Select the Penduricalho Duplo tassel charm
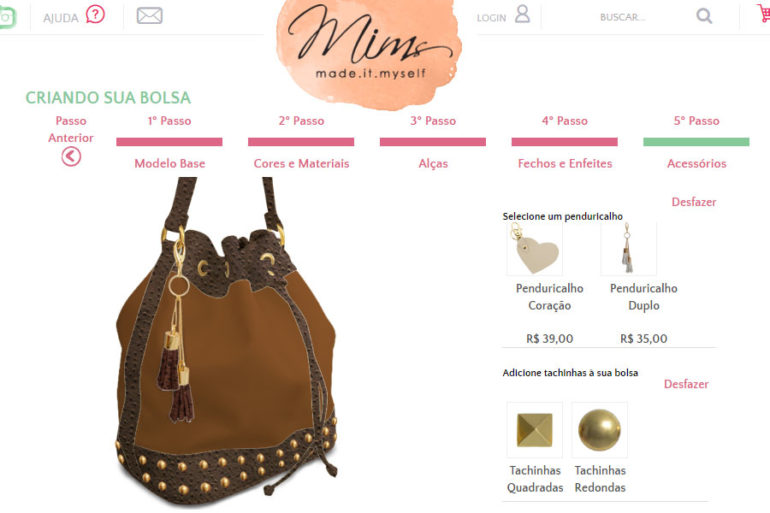 click(x=629, y=249)
